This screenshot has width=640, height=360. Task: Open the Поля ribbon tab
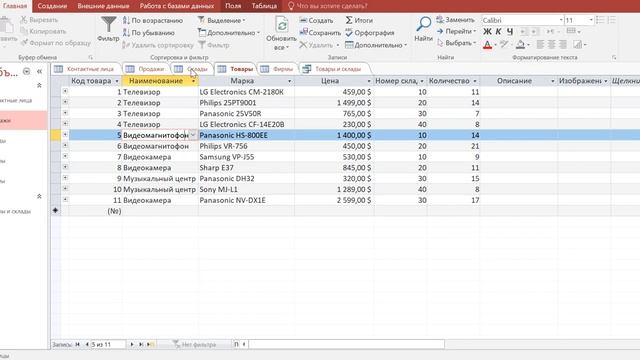tap(233, 6)
